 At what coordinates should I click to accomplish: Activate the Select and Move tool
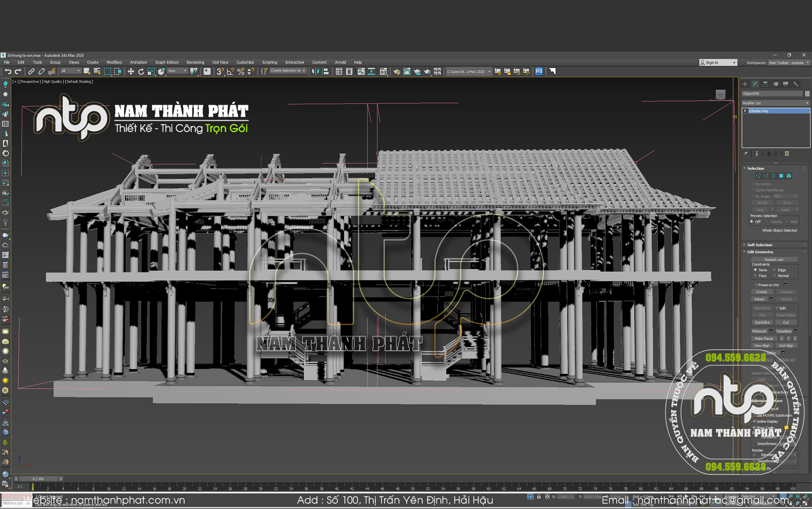click(131, 72)
